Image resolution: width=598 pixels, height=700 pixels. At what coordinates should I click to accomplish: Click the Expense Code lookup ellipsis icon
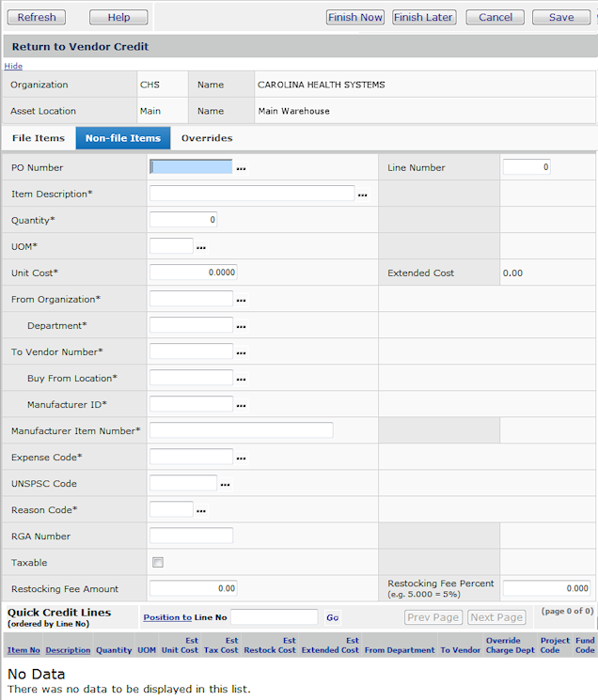click(x=241, y=458)
